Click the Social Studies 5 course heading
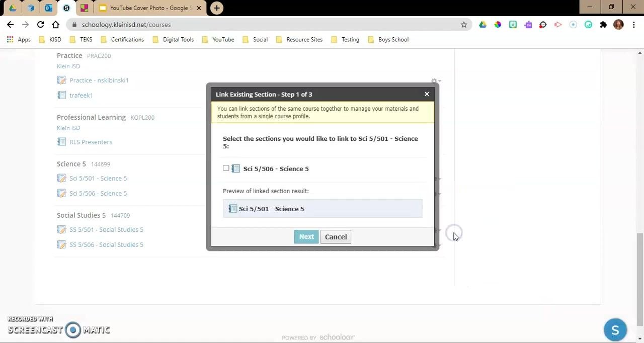 tap(81, 215)
